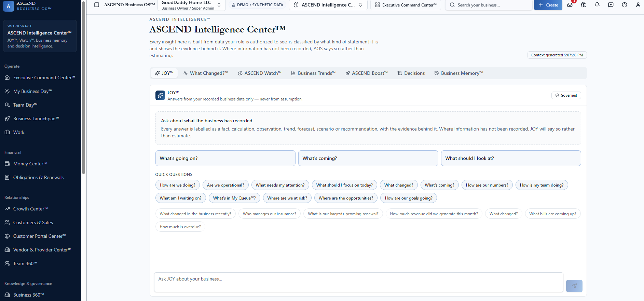The height and width of the screenshot is (301, 644).
Task: Switch to the Decisions tab
Action: pos(411,73)
